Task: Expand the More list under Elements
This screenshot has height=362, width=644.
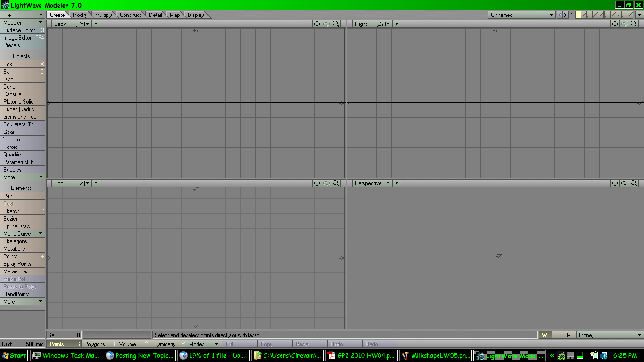Action: (x=23, y=302)
